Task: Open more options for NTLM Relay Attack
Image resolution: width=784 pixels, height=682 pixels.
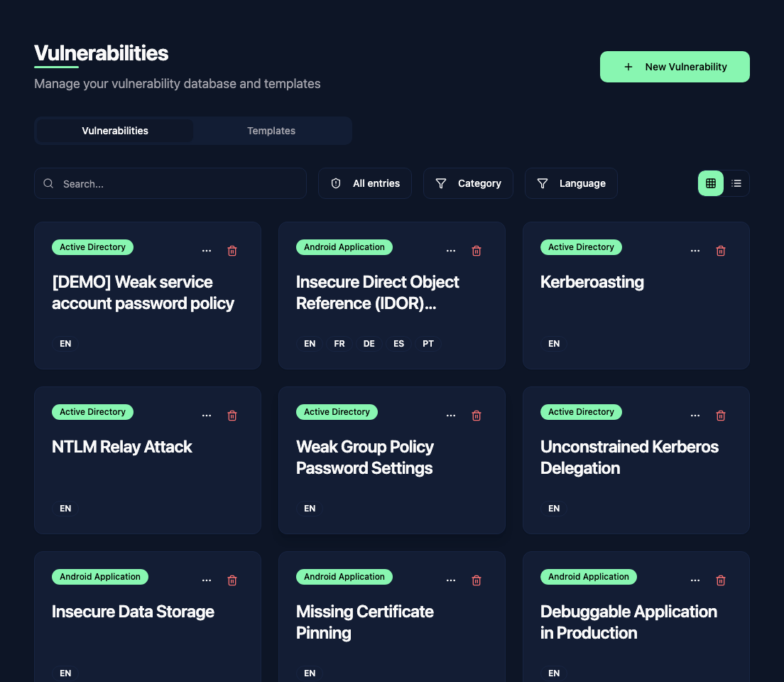Action: point(207,416)
